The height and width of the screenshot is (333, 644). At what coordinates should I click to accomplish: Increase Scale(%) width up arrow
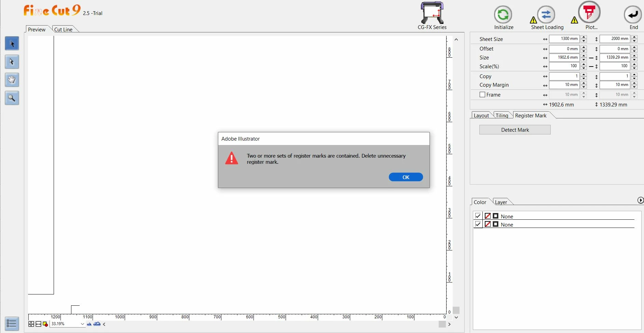click(584, 64)
